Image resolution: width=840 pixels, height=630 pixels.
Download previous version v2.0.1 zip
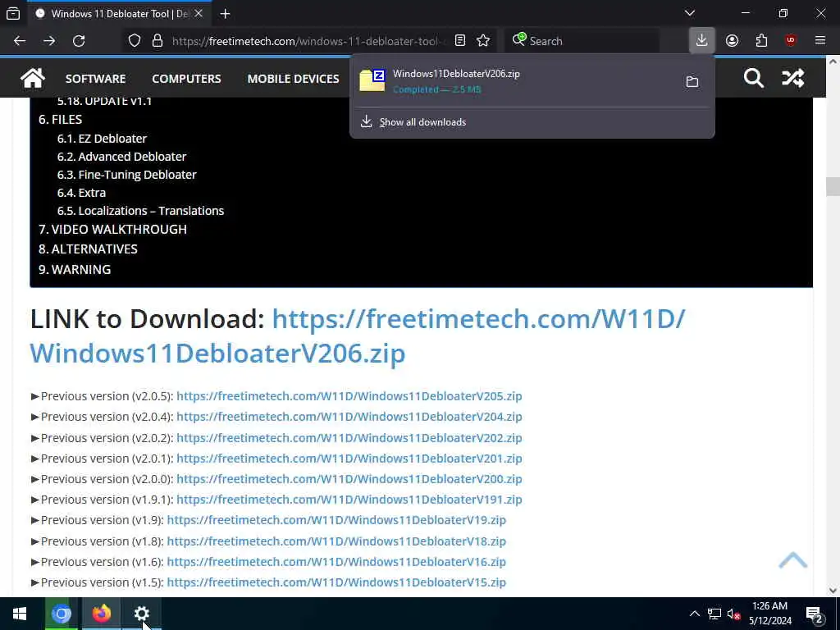[x=349, y=459]
